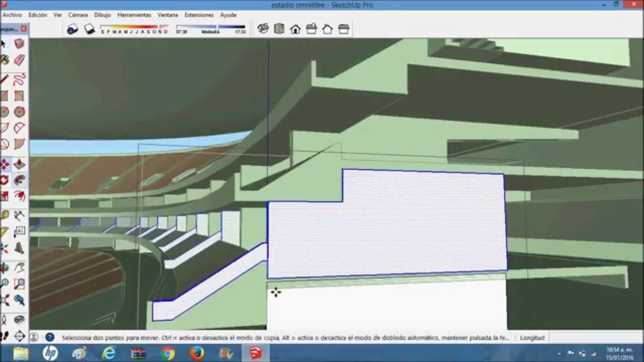Select the Follow Me tool
Image resolution: width=644 pixels, height=362 pixels.
[20, 180]
